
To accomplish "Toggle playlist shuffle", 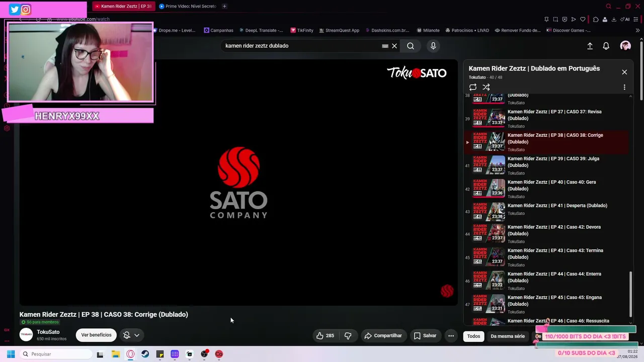I will click(486, 87).
